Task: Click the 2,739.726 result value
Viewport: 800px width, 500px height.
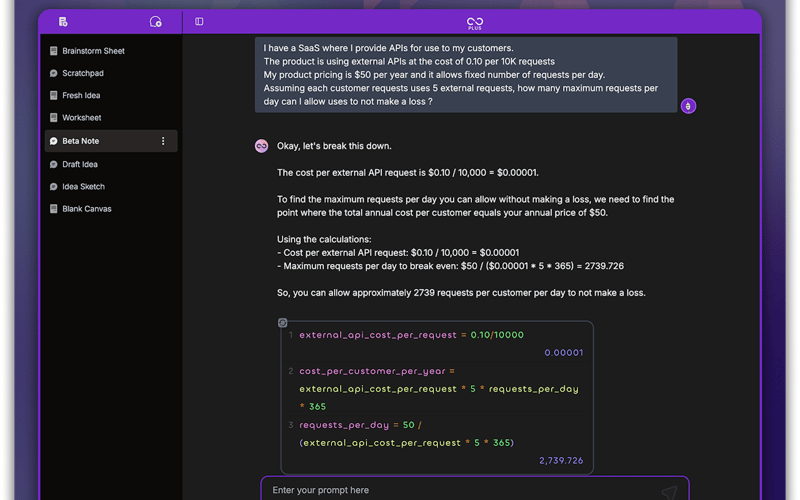Action: click(561, 461)
